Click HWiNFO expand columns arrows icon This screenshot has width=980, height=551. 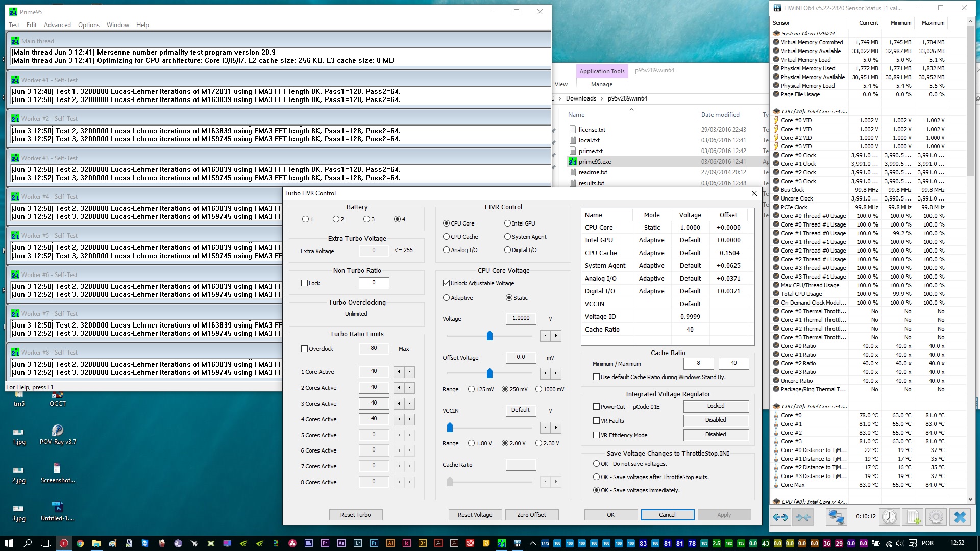coord(780,517)
